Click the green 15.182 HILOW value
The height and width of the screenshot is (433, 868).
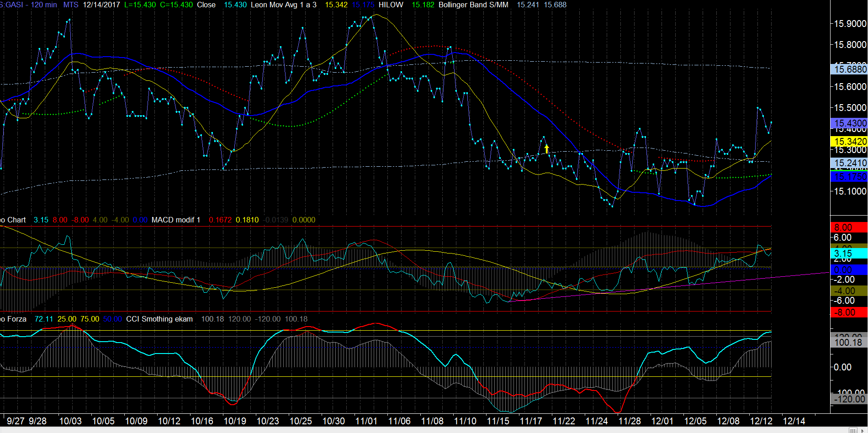[x=423, y=5]
